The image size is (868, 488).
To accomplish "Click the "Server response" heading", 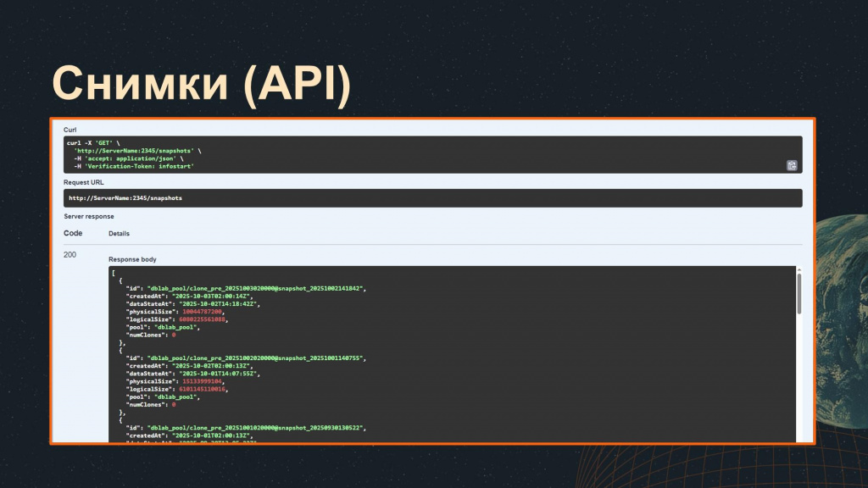I will 88,216.
